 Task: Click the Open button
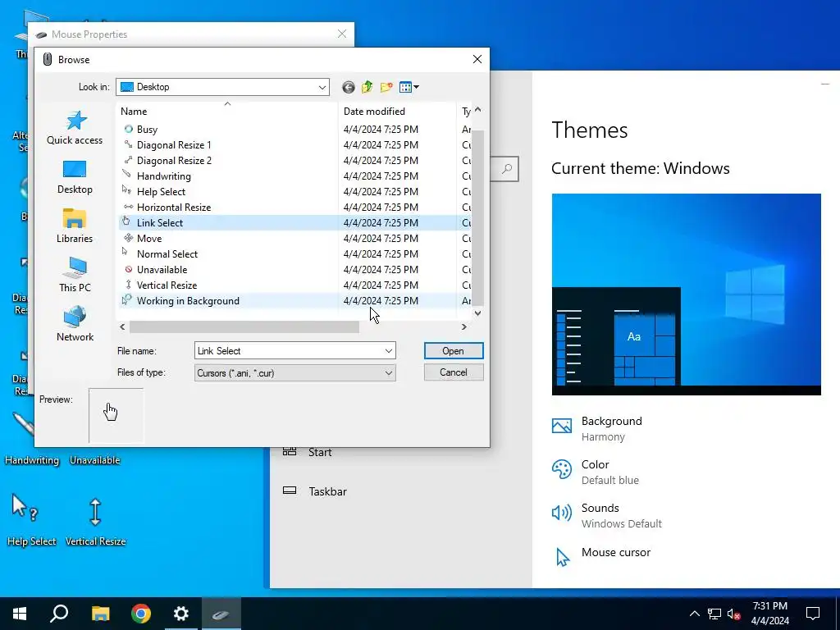[x=453, y=351]
